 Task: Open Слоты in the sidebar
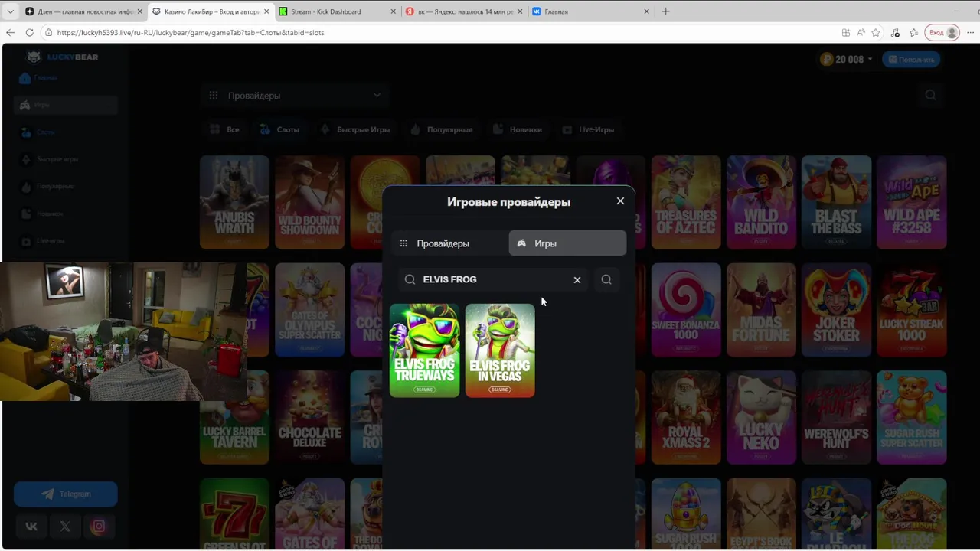point(38,132)
